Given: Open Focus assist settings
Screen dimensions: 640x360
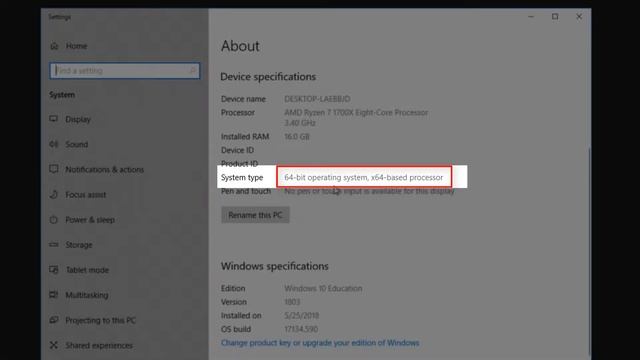Looking at the screenshot, I should click(86, 195).
